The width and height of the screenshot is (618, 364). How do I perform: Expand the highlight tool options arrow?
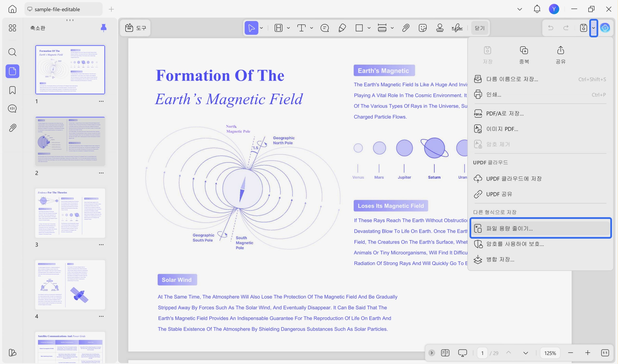pos(288,28)
